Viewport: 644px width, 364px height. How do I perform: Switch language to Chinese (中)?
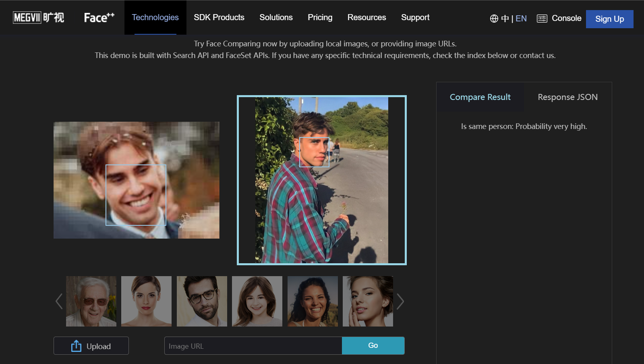[x=505, y=19]
